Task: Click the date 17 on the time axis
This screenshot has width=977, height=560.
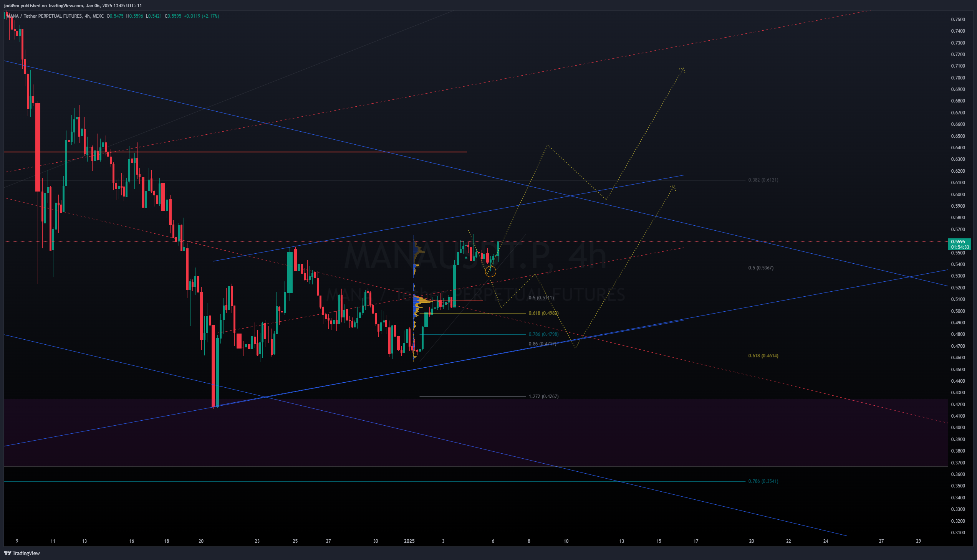Action: pyautogui.click(x=696, y=541)
